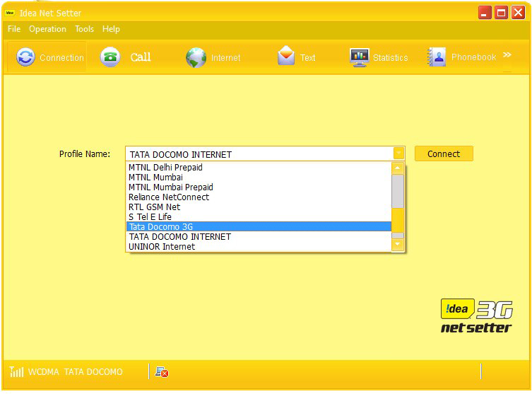
Task: Toggle the Profile Name dropdown arrow
Action: tap(398, 153)
